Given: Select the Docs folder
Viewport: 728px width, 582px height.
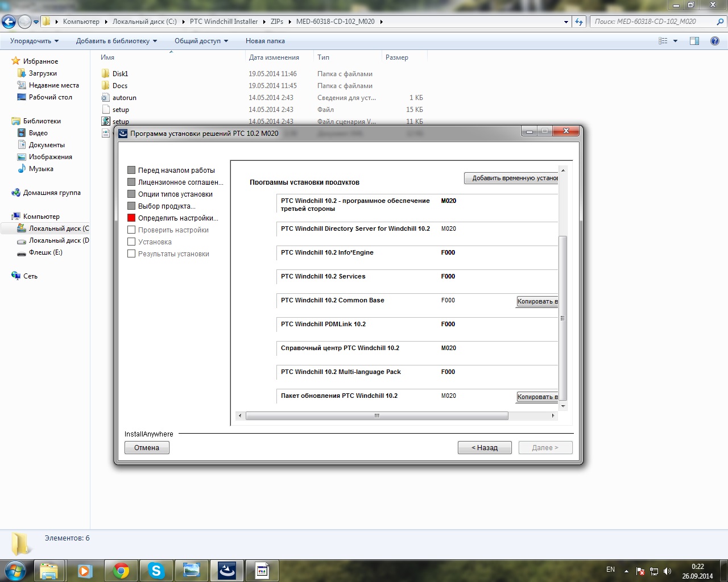Looking at the screenshot, I should pyautogui.click(x=119, y=86).
